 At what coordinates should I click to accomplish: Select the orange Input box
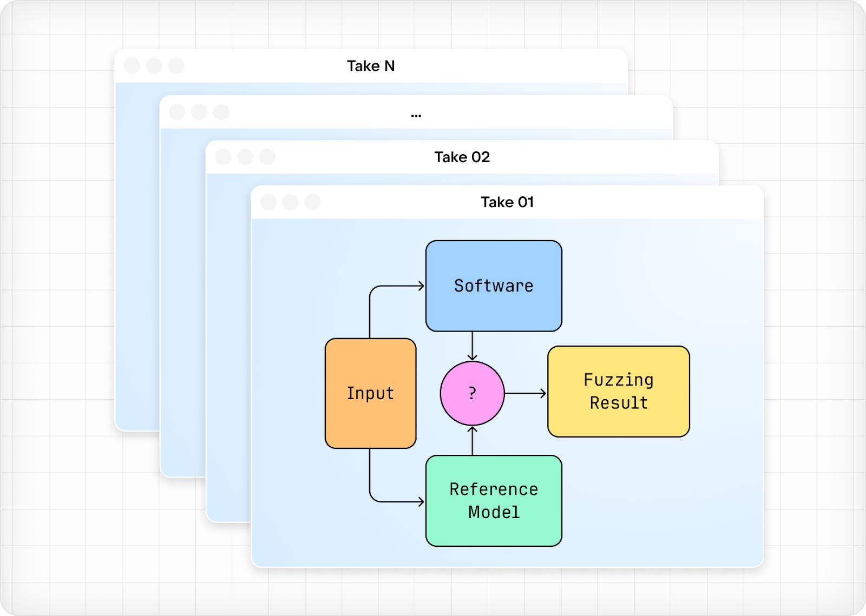pos(371,393)
